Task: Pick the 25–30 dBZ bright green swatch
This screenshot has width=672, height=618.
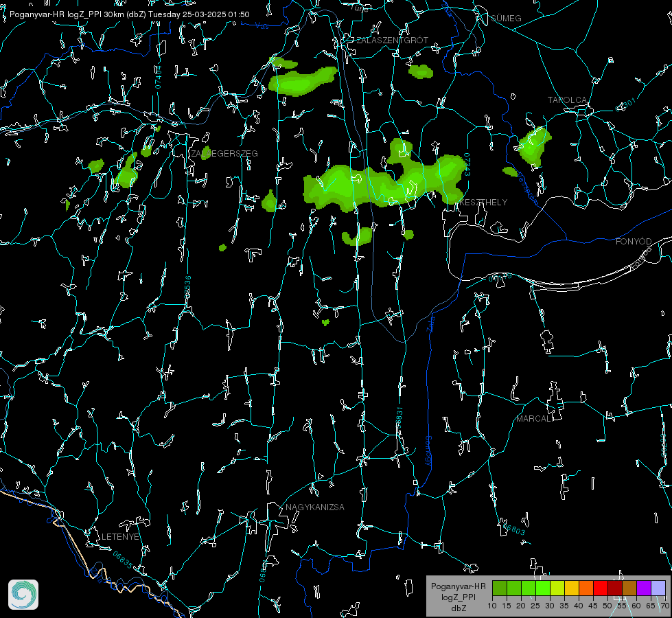Action: [542, 588]
